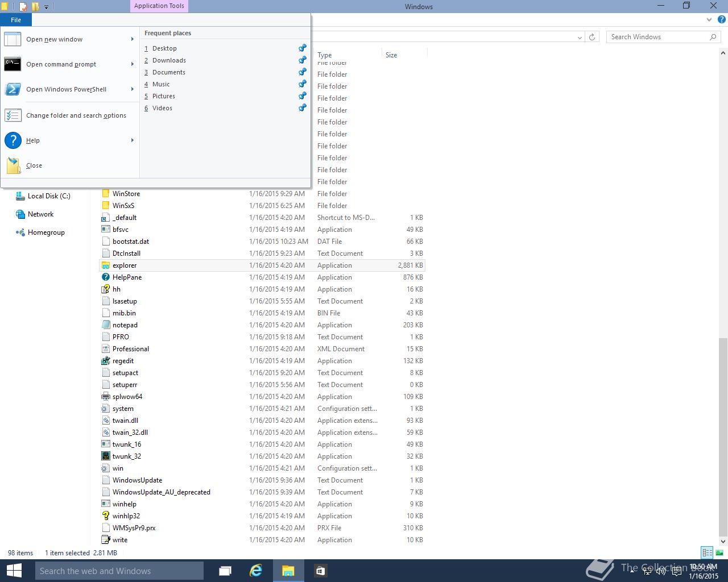Choose Change folder and search options

point(69,115)
